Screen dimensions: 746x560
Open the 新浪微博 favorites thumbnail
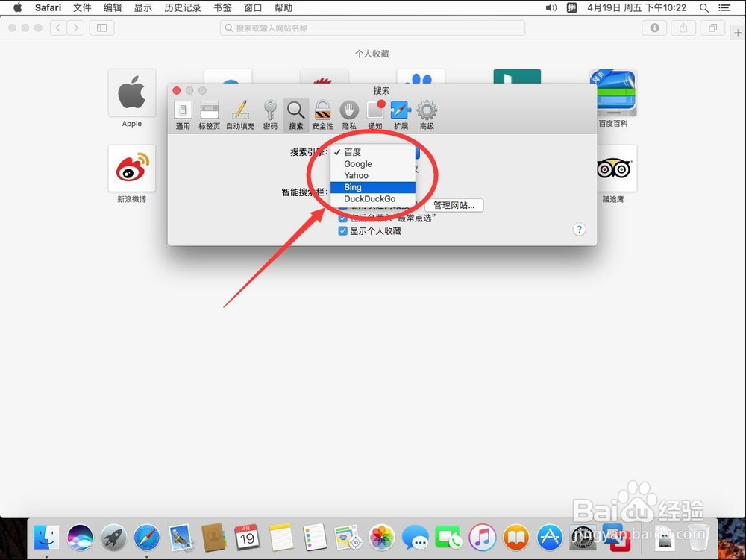click(132, 169)
